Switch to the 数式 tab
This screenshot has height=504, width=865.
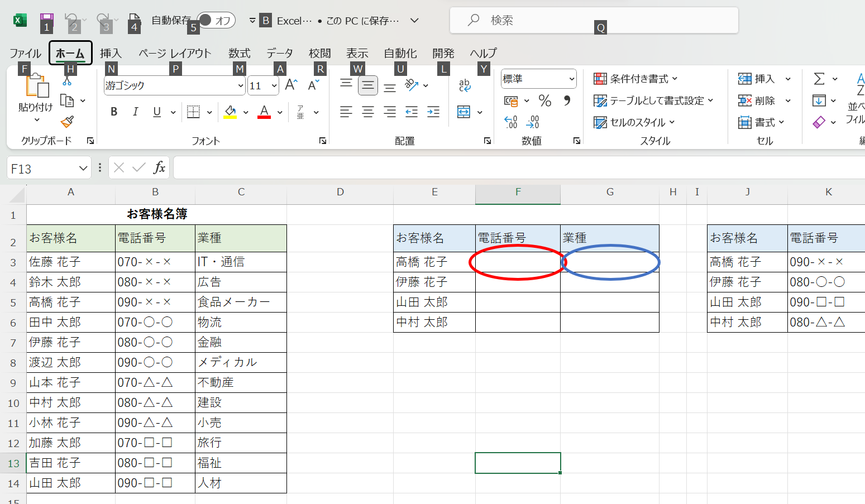(x=240, y=53)
